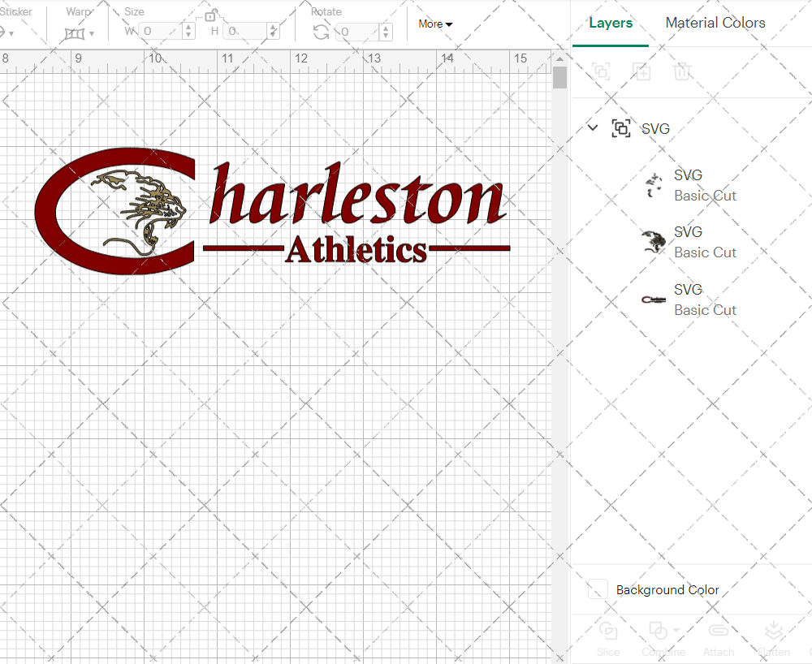Open the Warp tool dropdown

(80, 33)
